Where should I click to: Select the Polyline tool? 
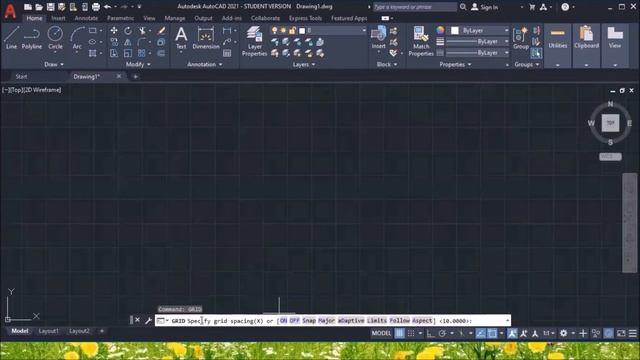(32, 38)
